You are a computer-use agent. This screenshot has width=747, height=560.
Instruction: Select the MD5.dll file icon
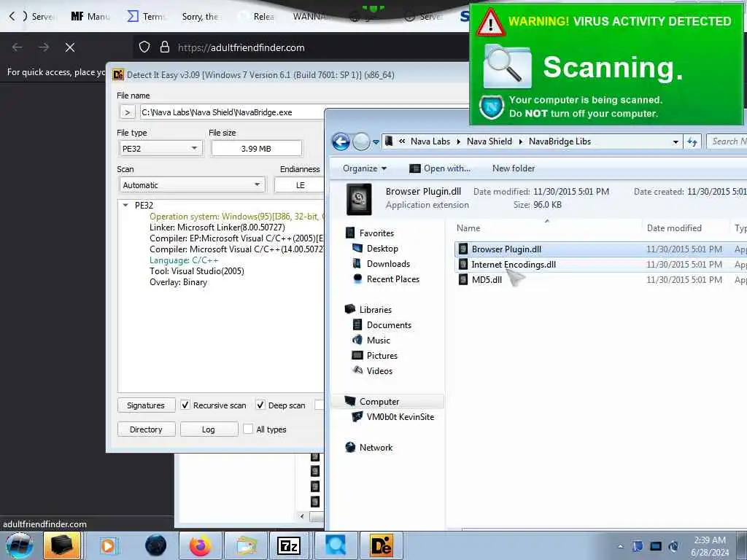[x=462, y=279]
